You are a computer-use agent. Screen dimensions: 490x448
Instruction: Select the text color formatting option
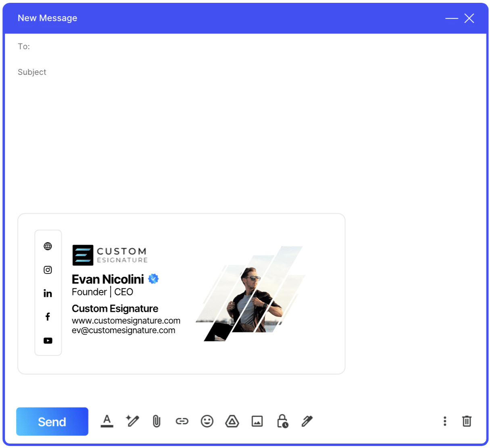click(x=107, y=421)
